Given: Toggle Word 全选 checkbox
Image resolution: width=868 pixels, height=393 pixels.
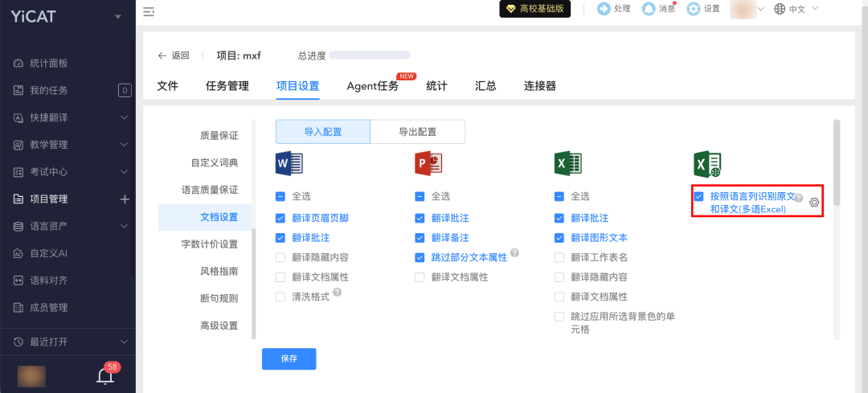Looking at the screenshot, I should (x=280, y=196).
